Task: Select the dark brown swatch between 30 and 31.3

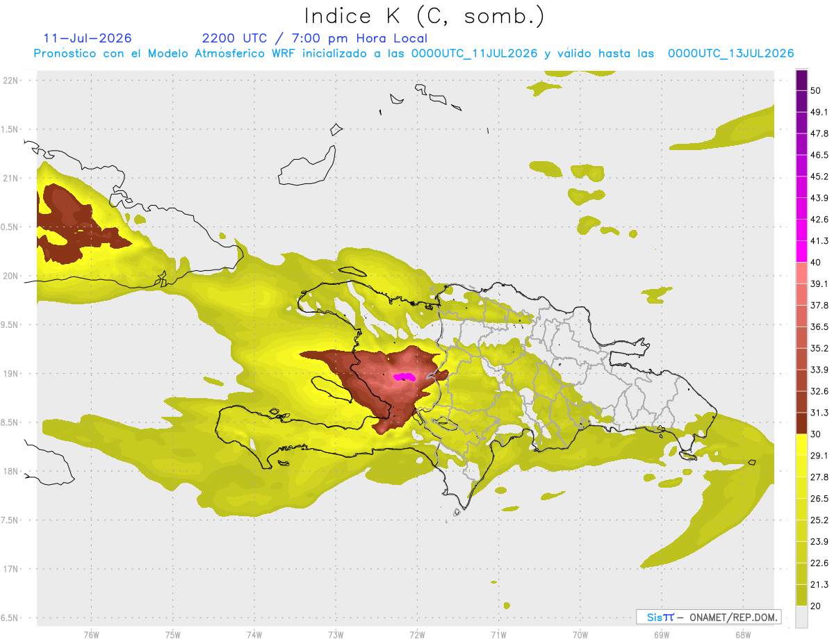Action: (801, 423)
